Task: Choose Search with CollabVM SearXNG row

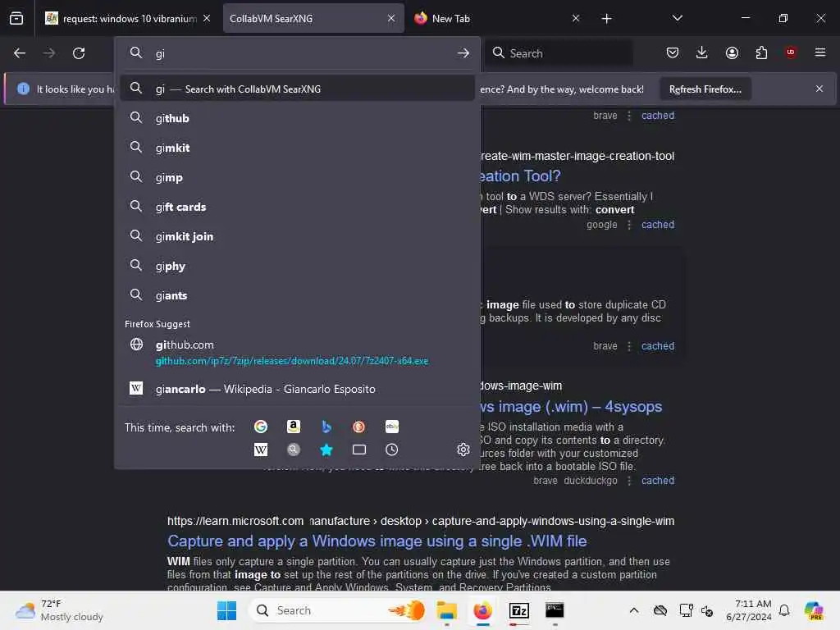Action: coord(297,89)
